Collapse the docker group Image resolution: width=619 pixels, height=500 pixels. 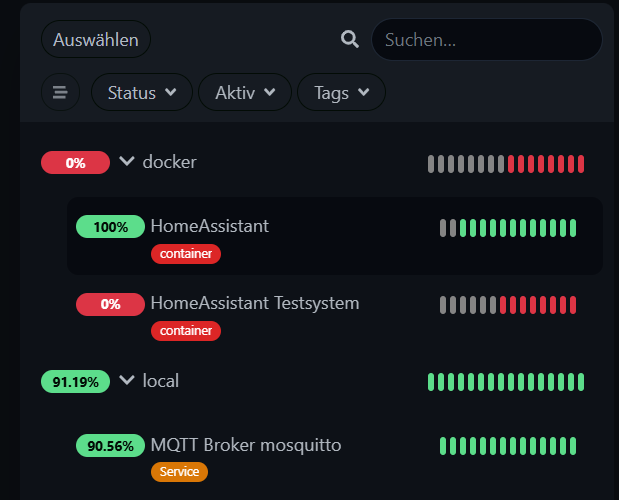point(127,161)
